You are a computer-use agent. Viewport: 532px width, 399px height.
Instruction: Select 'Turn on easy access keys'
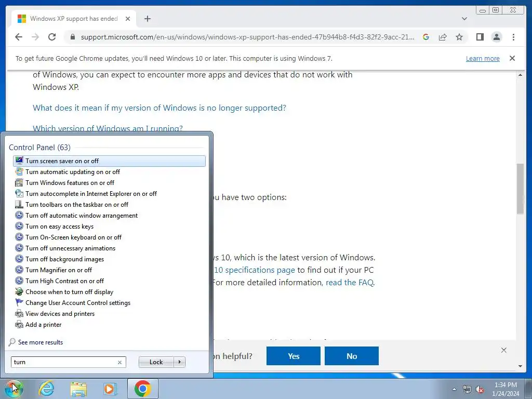click(109, 227)
